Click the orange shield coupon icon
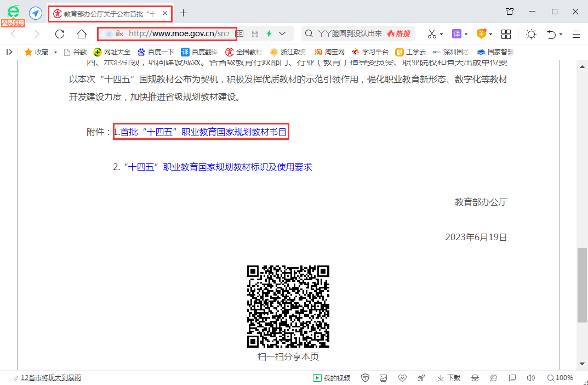 [481, 34]
